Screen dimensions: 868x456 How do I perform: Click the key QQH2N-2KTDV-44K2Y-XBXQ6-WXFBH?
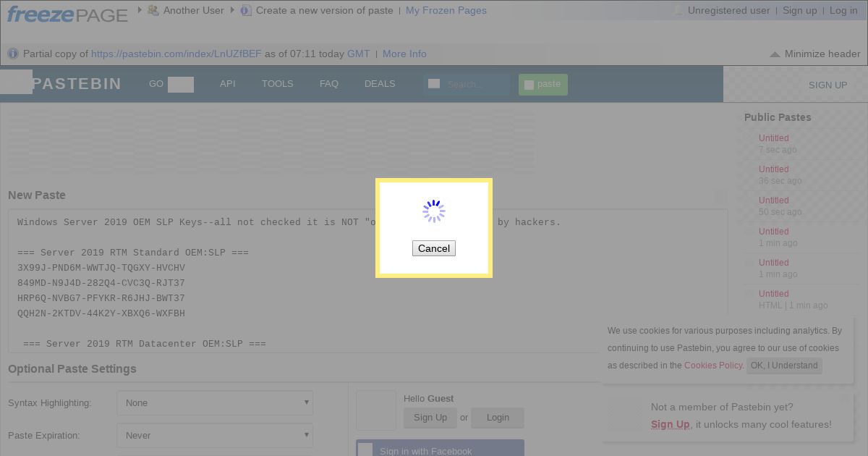tap(101, 313)
